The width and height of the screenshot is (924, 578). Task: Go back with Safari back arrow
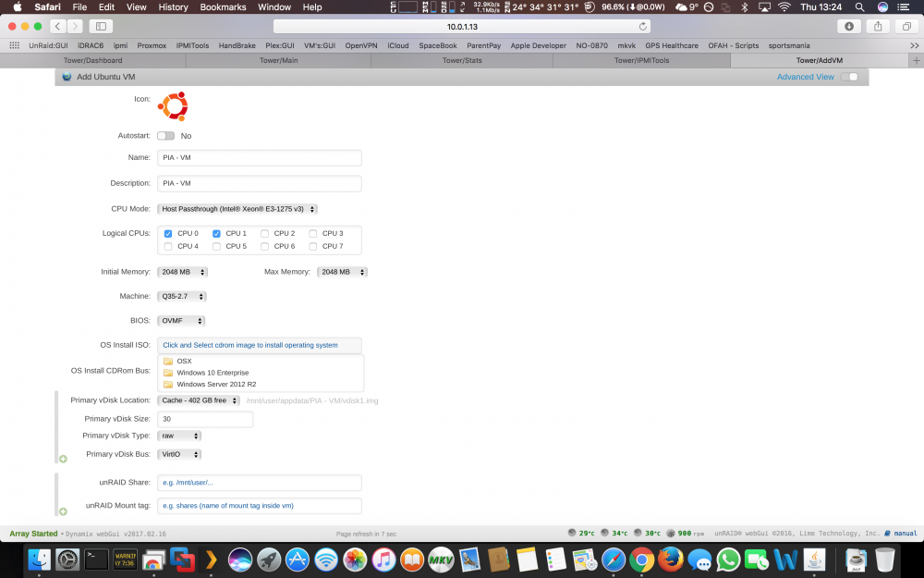tap(57, 26)
